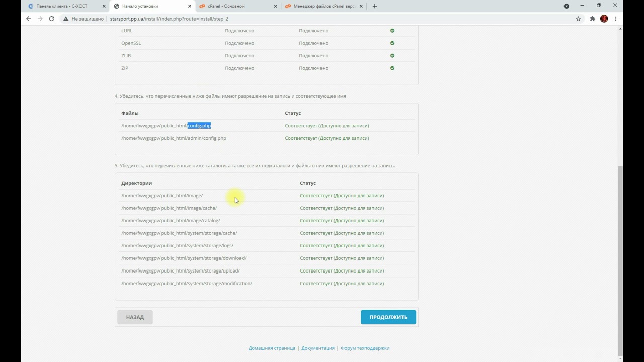Click the system/storage/upload/ directory path

(181, 271)
